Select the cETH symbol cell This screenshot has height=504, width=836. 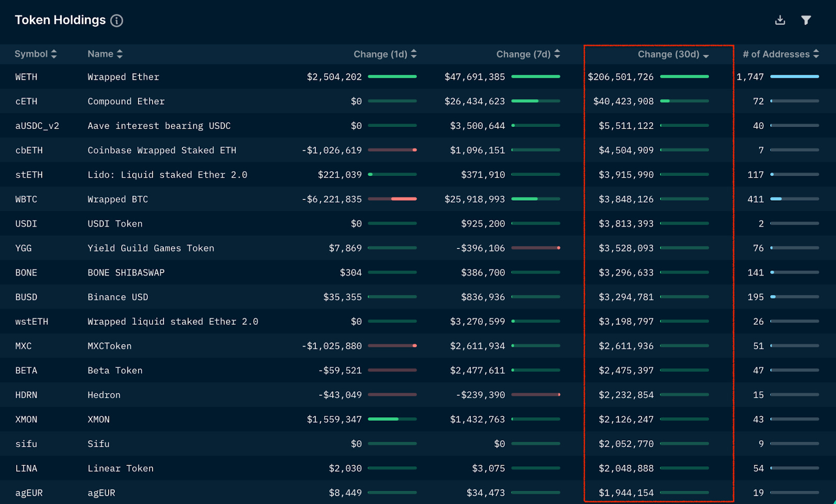point(26,101)
